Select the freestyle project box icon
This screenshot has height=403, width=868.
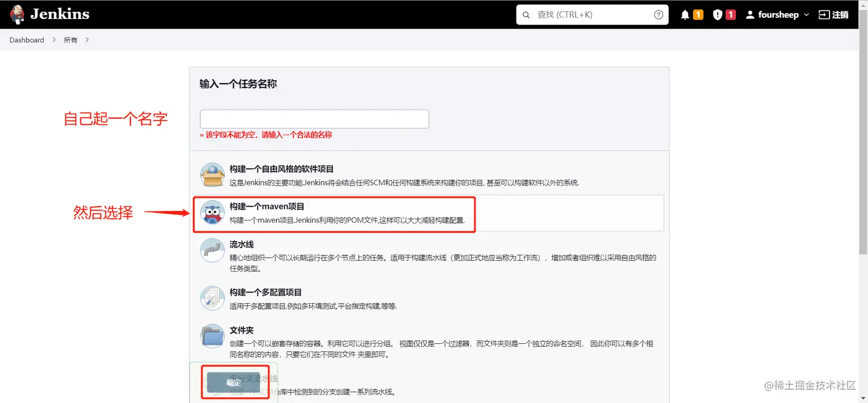(x=212, y=175)
